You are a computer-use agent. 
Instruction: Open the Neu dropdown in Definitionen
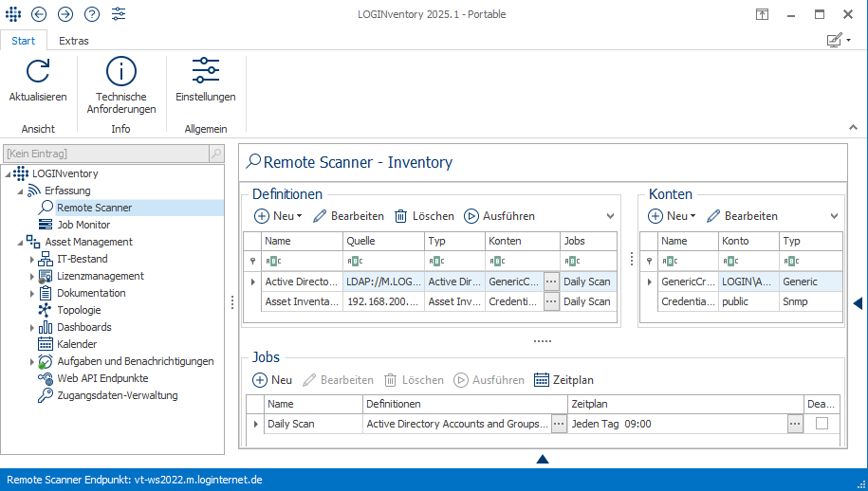(x=278, y=216)
